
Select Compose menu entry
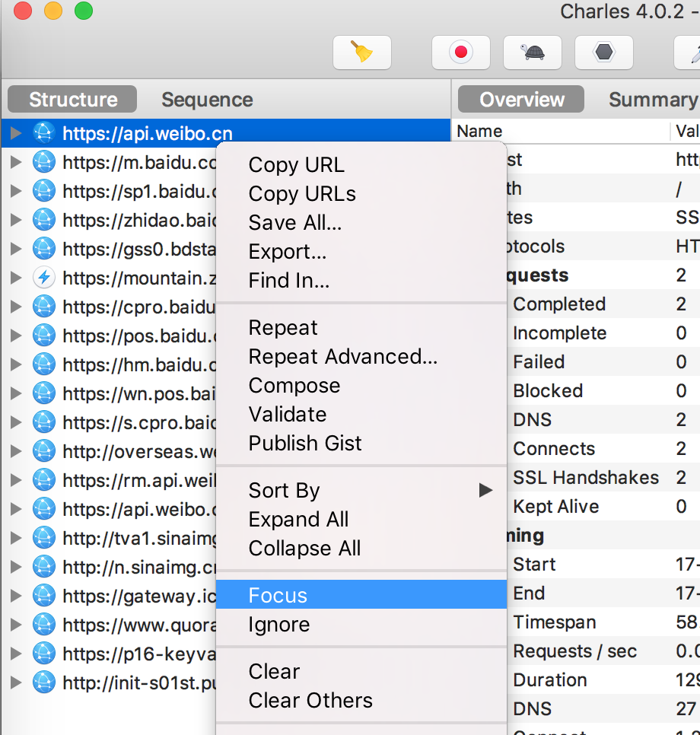[361, 385]
